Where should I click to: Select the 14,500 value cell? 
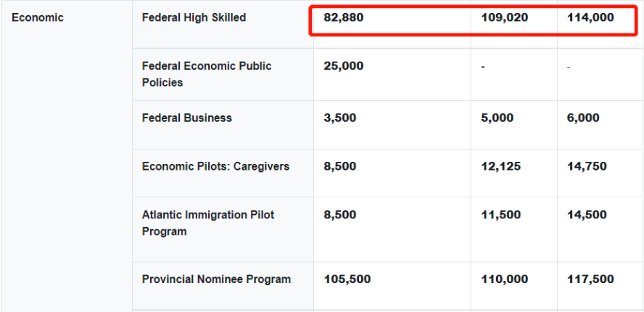point(587,215)
